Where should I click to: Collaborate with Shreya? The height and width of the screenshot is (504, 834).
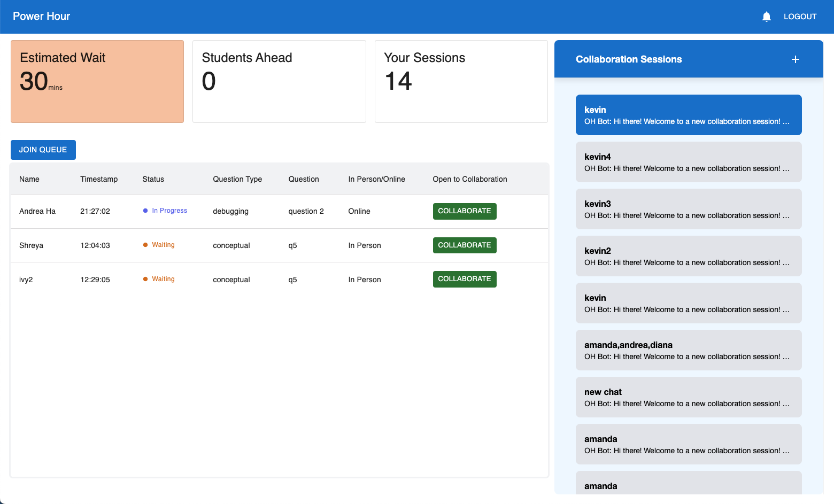click(x=465, y=245)
